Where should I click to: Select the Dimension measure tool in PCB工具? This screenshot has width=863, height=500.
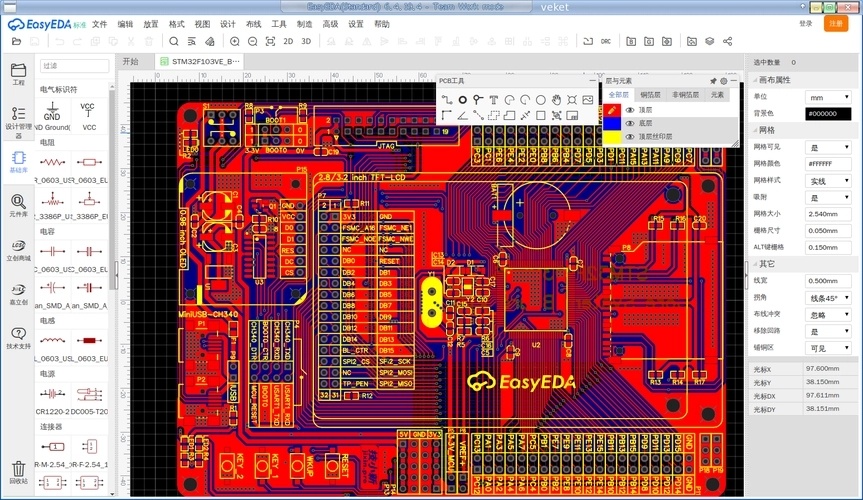525,115
